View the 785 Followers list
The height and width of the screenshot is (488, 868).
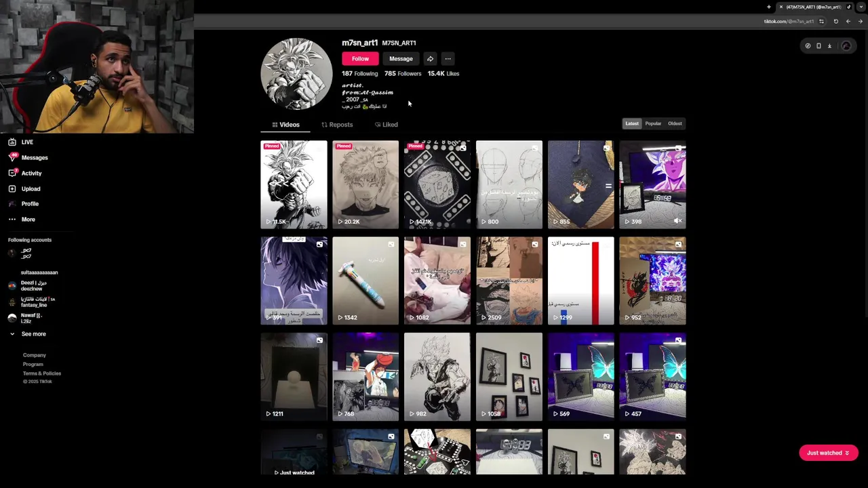coord(403,74)
